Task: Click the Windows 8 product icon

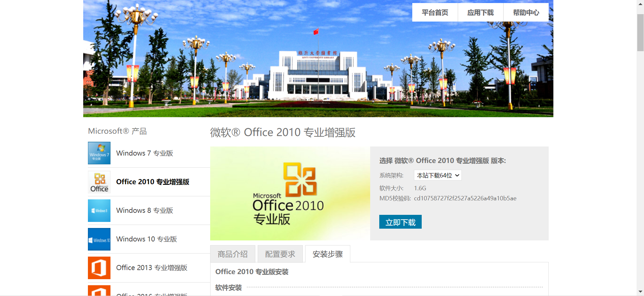Action: coord(99,210)
